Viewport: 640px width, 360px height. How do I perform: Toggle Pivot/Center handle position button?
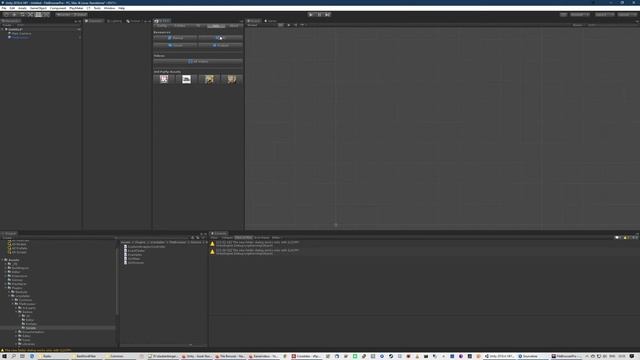point(63,15)
